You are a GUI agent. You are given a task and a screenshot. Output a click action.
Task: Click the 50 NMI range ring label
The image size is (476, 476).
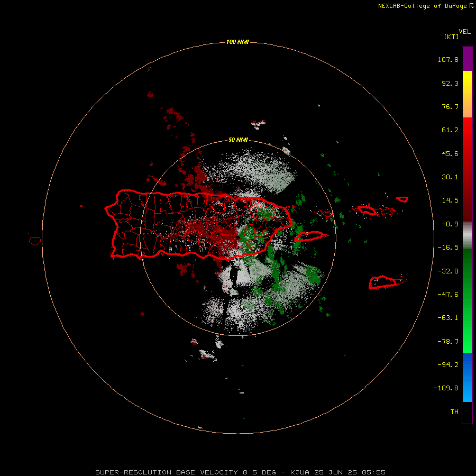click(x=238, y=140)
